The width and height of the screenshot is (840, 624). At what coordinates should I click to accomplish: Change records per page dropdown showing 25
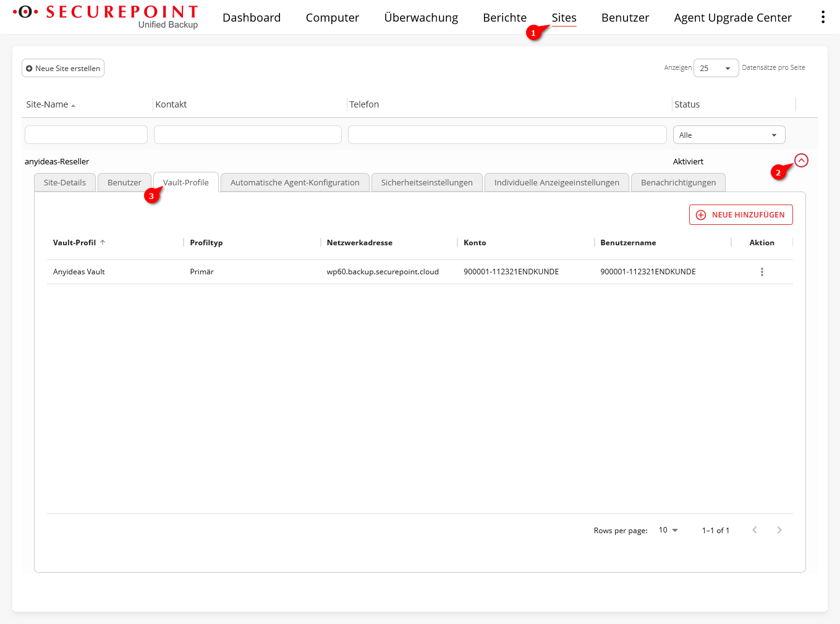tap(715, 68)
